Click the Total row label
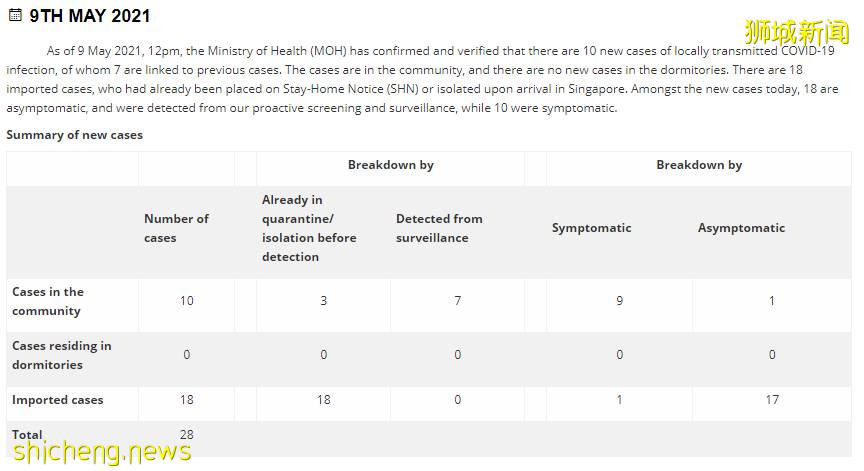 [27, 435]
